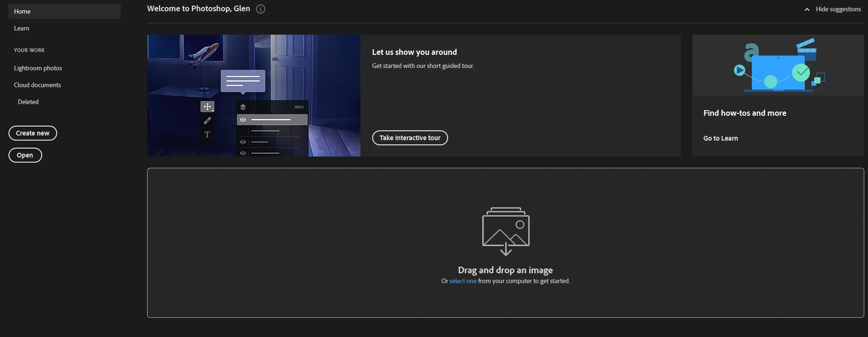
Task: Click the guided tour preview thumbnail
Action: click(254, 96)
